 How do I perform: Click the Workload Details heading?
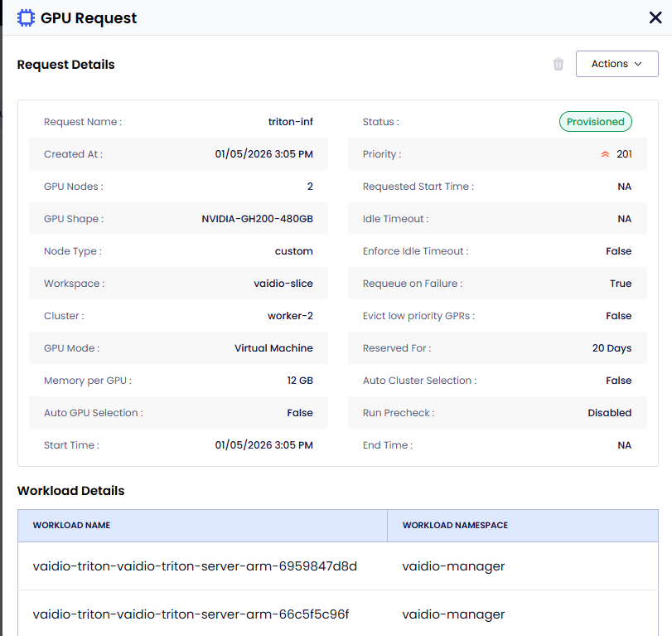point(70,491)
